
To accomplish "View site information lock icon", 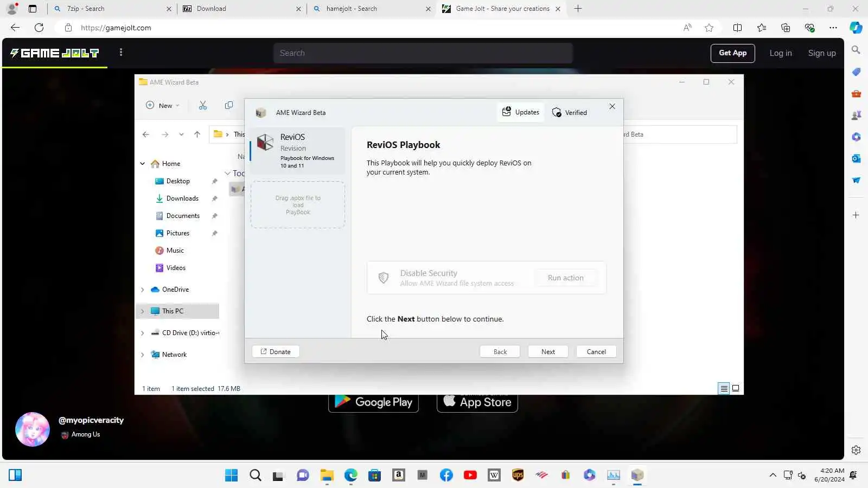I will (68, 28).
